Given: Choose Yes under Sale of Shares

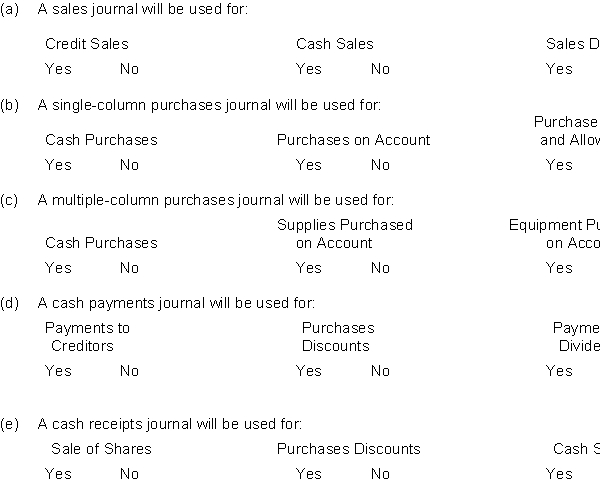Looking at the screenshot, I should [x=58, y=474].
